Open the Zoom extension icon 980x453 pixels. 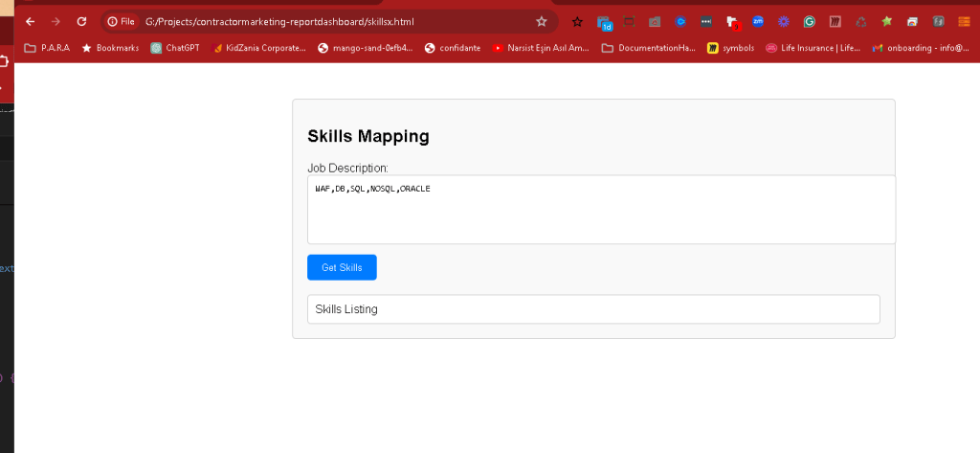pos(758,22)
